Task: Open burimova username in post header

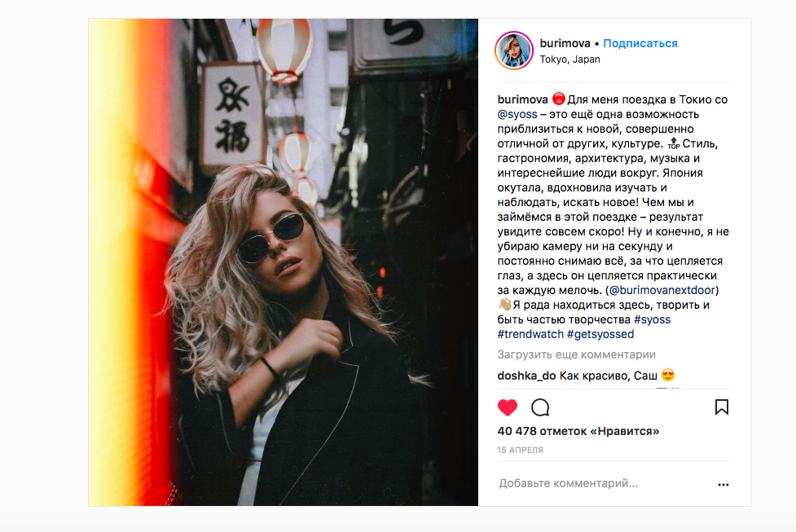Action: click(565, 44)
